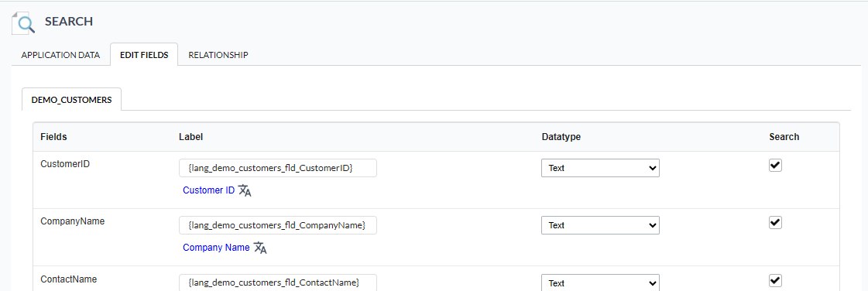
Task: Click the Label column header
Action: click(191, 137)
